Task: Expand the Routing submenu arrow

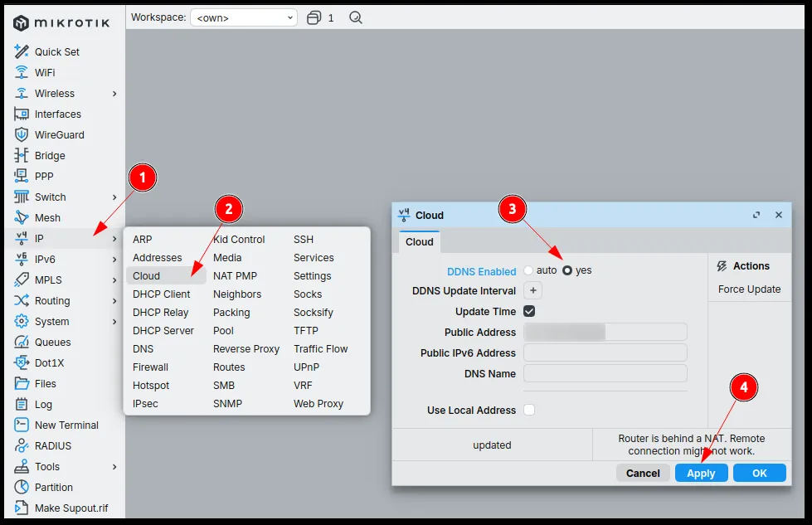Action: [x=114, y=301]
